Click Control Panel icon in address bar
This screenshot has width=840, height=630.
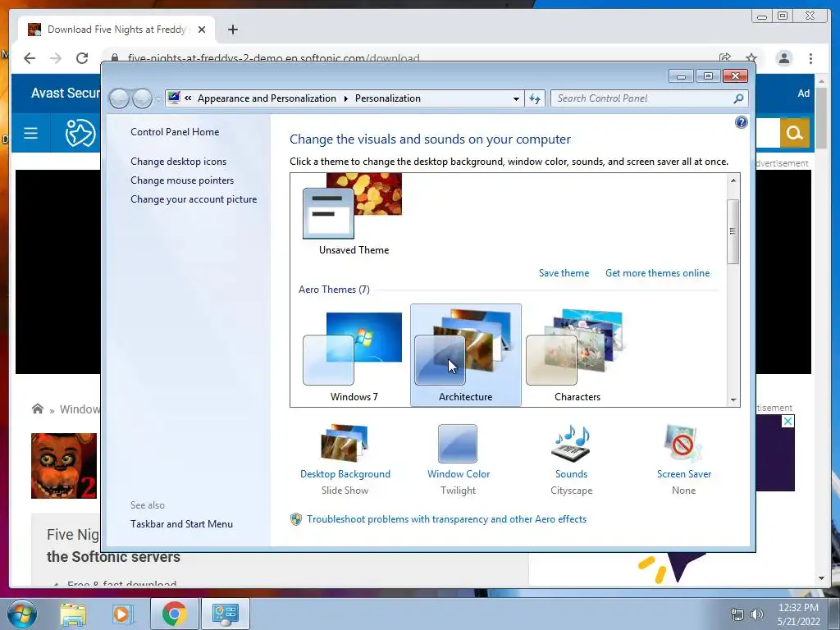174,98
